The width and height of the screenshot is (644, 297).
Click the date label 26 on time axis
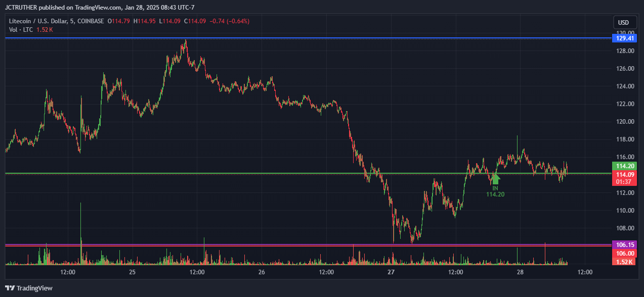coord(262,272)
